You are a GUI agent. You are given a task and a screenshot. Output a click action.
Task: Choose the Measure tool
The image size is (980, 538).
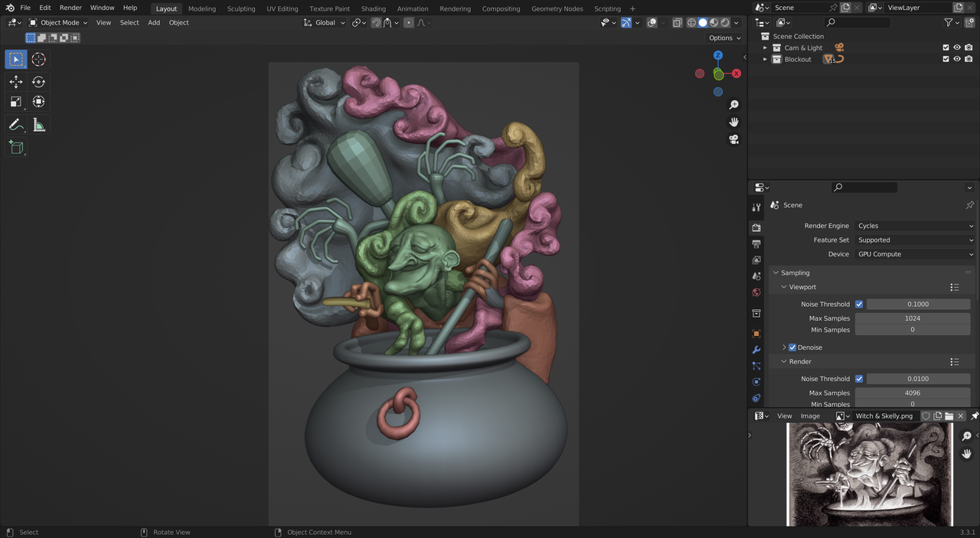[x=38, y=125]
